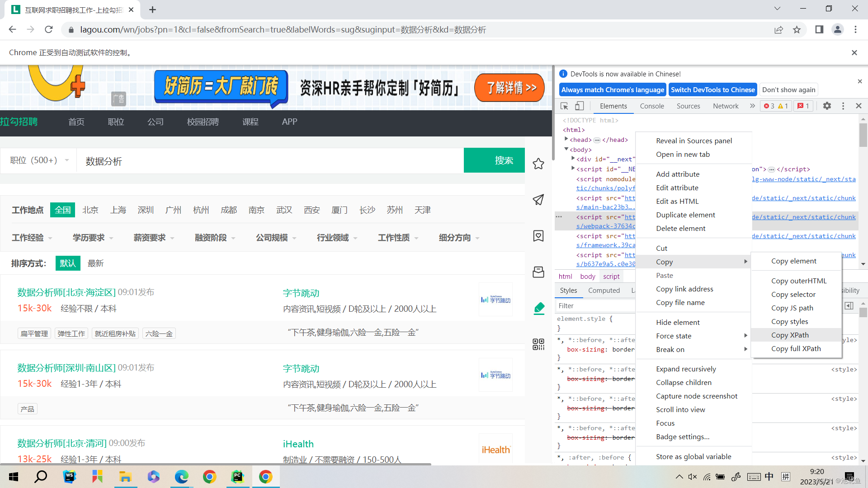Toggle Switch DevTools to Chinese
Image resolution: width=868 pixels, height=488 pixels.
[712, 89]
